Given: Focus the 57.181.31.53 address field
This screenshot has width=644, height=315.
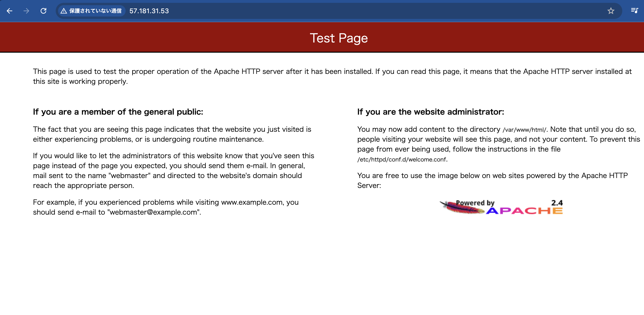Looking at the screenshot, I should pos(149,11).
